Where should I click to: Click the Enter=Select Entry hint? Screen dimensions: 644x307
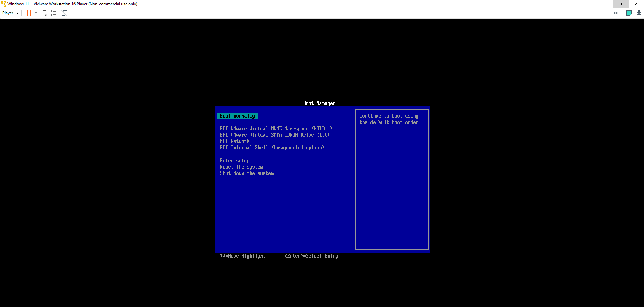tap(311, 256)
